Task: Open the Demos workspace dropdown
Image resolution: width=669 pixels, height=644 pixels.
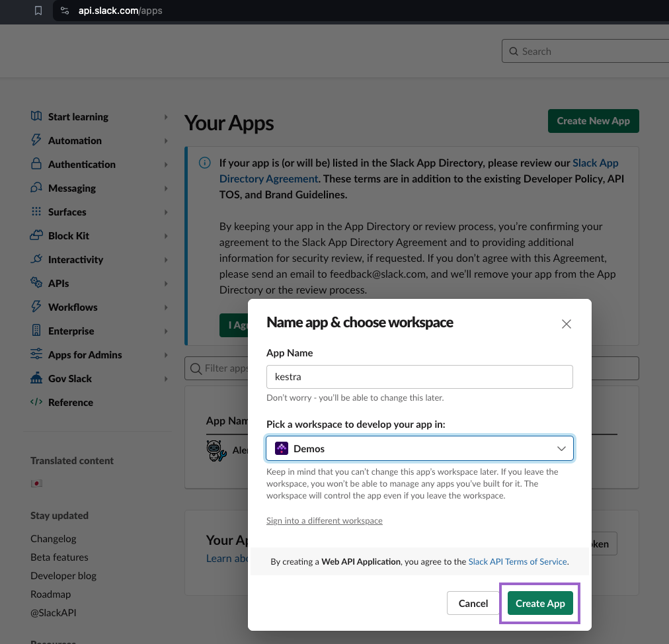Action: pos(420,448)
